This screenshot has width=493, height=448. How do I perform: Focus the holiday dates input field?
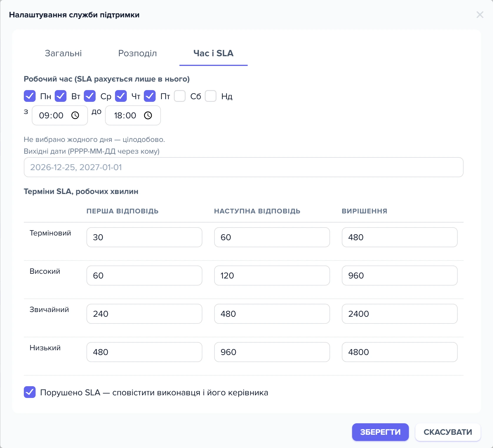click(244, 167)
